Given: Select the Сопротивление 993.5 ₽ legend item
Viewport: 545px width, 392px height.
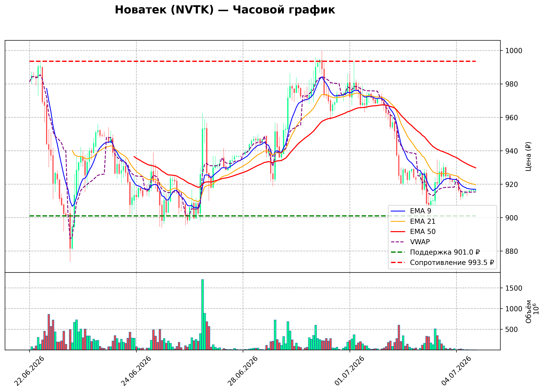Looking at the screenshot, I should point(442,263).
